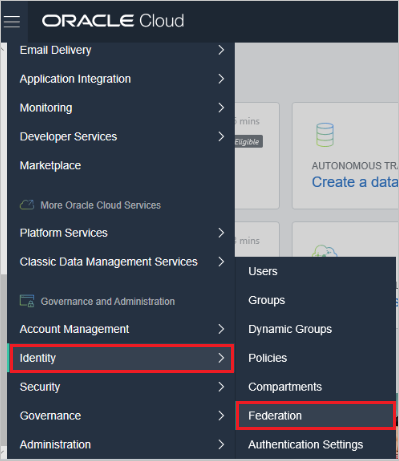The width and height of the screenshot is (399, 461).
Task: Expand the Monitoring chevron
Action: click(221, 108)
